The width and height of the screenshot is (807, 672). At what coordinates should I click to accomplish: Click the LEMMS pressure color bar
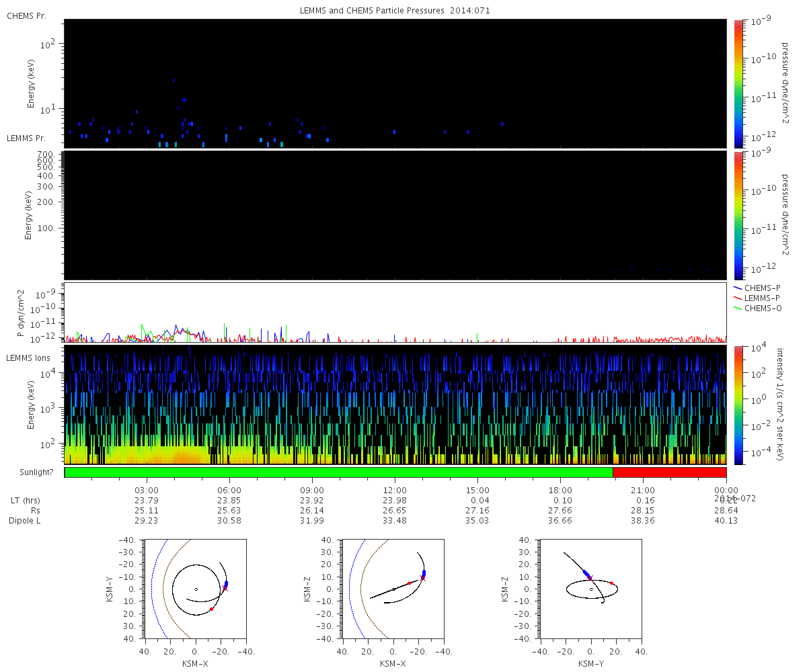click(738, 215)
